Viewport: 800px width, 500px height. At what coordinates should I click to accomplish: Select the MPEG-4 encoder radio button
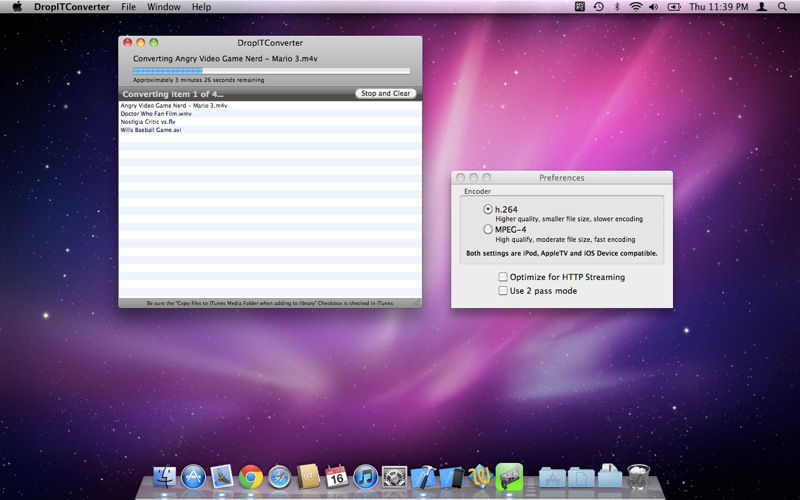(488, 229)
